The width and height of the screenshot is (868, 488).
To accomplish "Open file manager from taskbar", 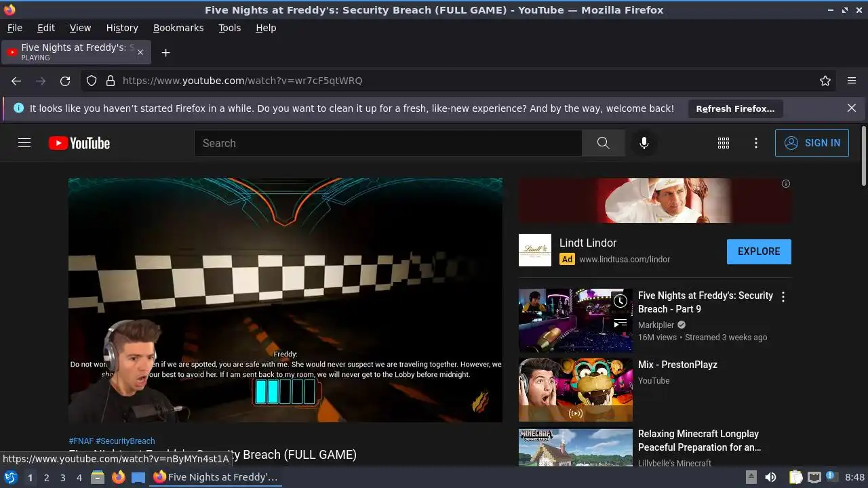I will tap(98, 477).
